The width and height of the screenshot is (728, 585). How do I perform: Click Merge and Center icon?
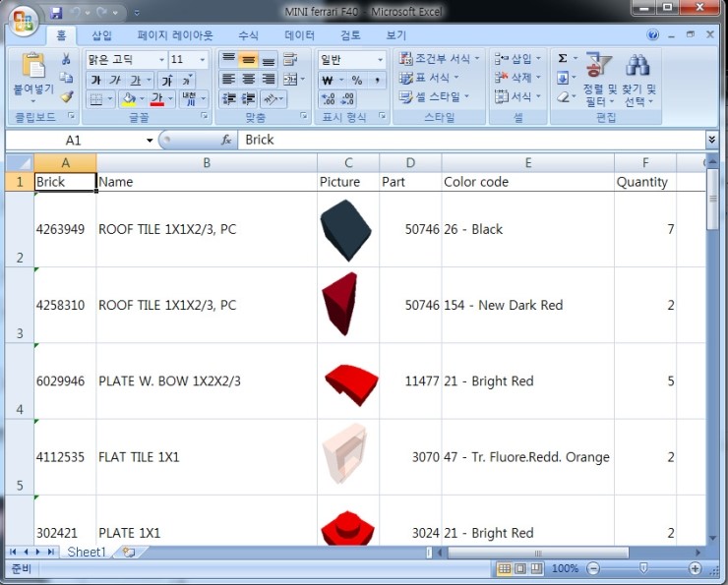click(290, 80)
